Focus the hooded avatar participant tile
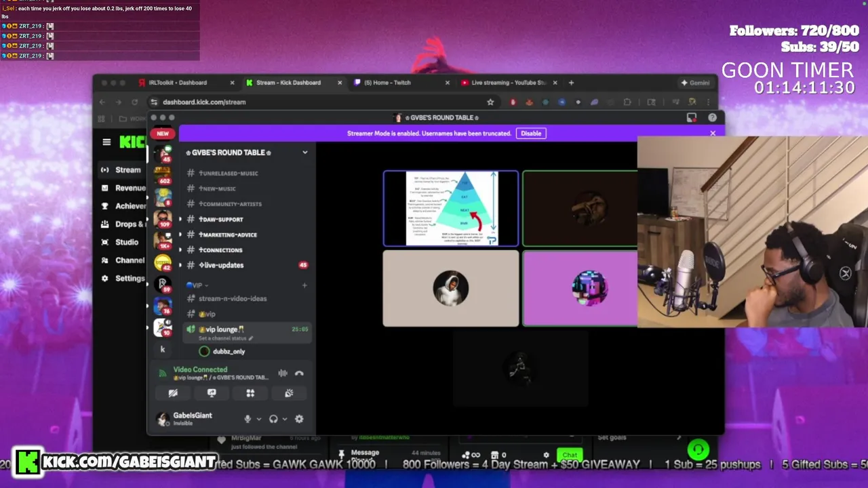The image size is (868, 488). 451,289
